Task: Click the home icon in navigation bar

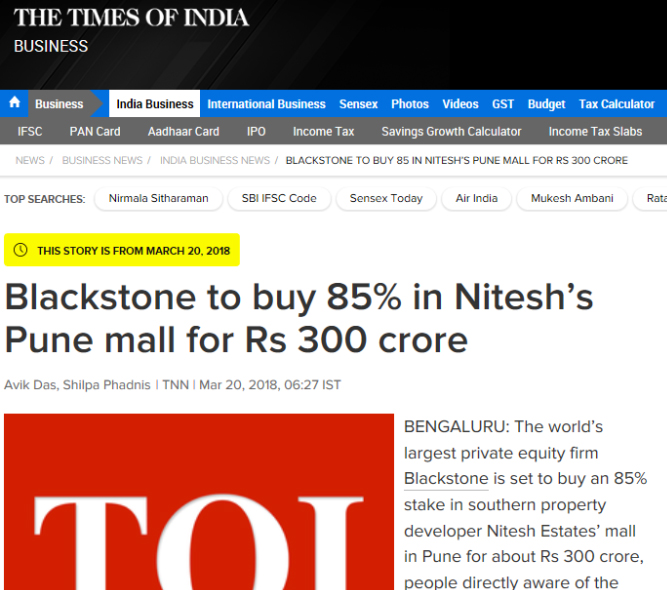Action: (14, 103)
